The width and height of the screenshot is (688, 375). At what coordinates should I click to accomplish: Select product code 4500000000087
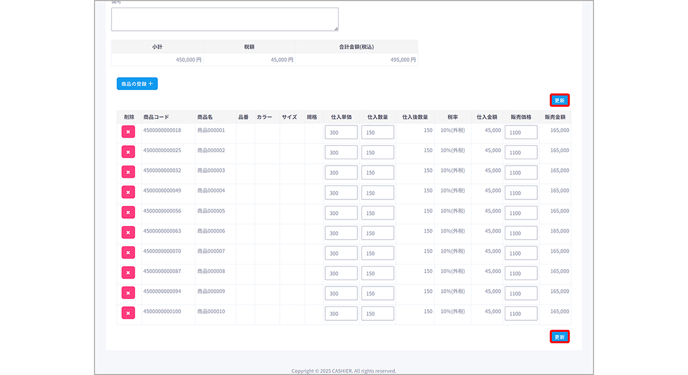(x=162, y=271)
